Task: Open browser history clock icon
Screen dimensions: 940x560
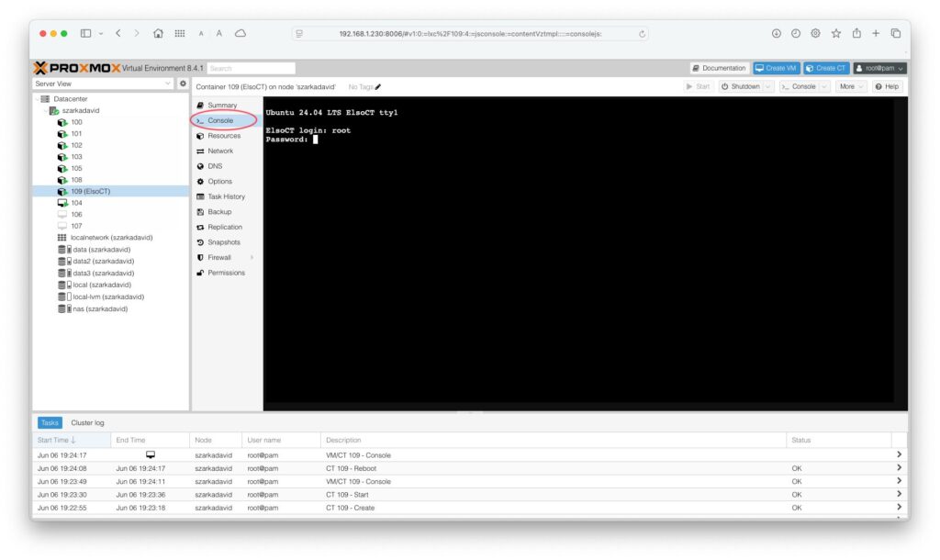Action: click(x=796, y=34)
